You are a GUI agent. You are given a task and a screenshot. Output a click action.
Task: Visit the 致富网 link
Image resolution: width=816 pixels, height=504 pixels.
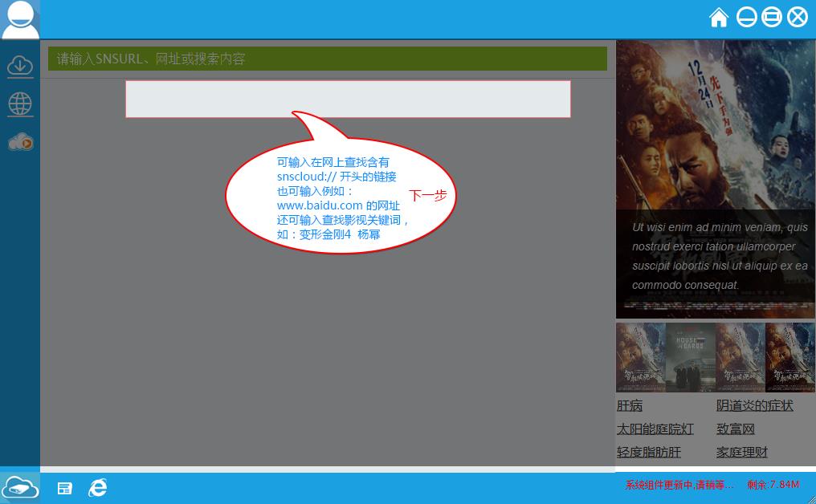point(736,429)
